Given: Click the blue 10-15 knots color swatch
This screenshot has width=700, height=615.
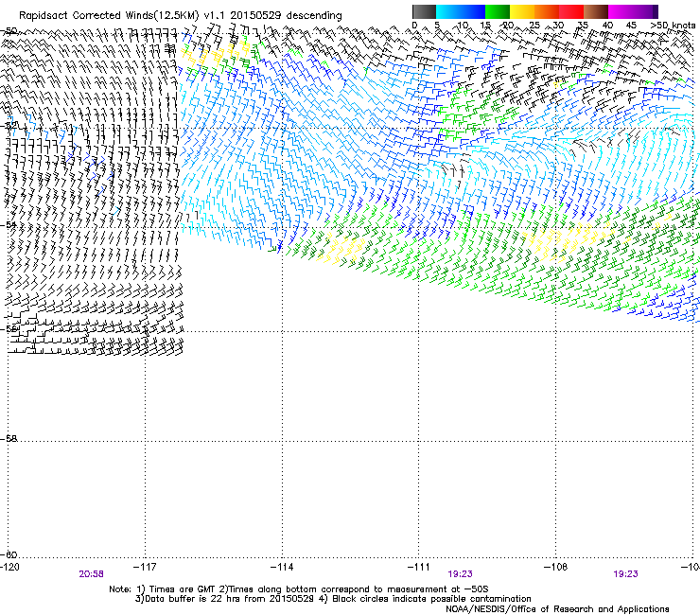Looking at the screenshot, I should pos(473,11).
